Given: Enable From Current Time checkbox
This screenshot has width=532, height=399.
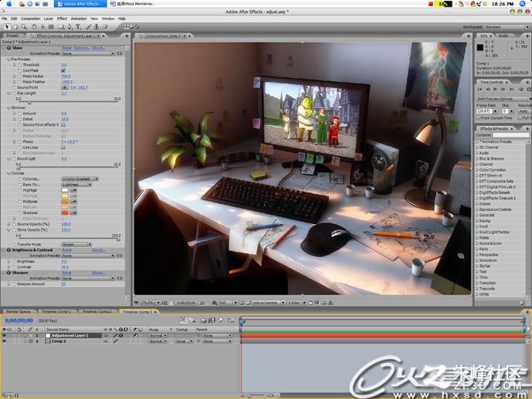Looking at the screenshot, I should point(479,118).
